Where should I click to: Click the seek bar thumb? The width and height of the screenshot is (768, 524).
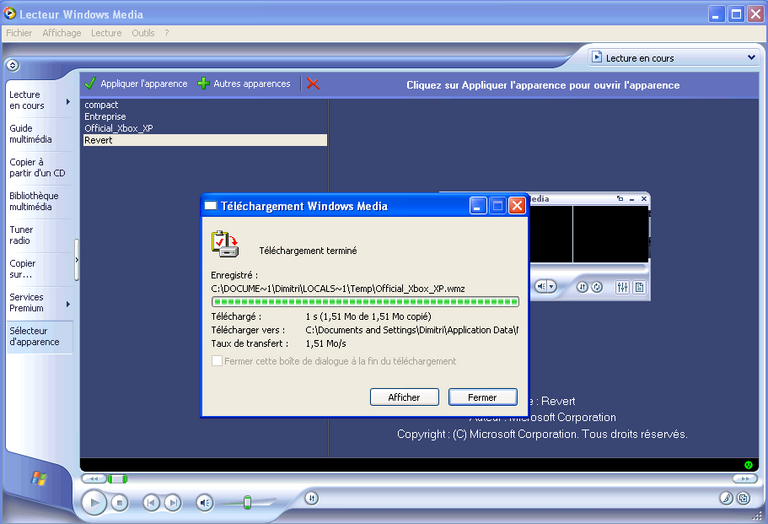(118, 478)
